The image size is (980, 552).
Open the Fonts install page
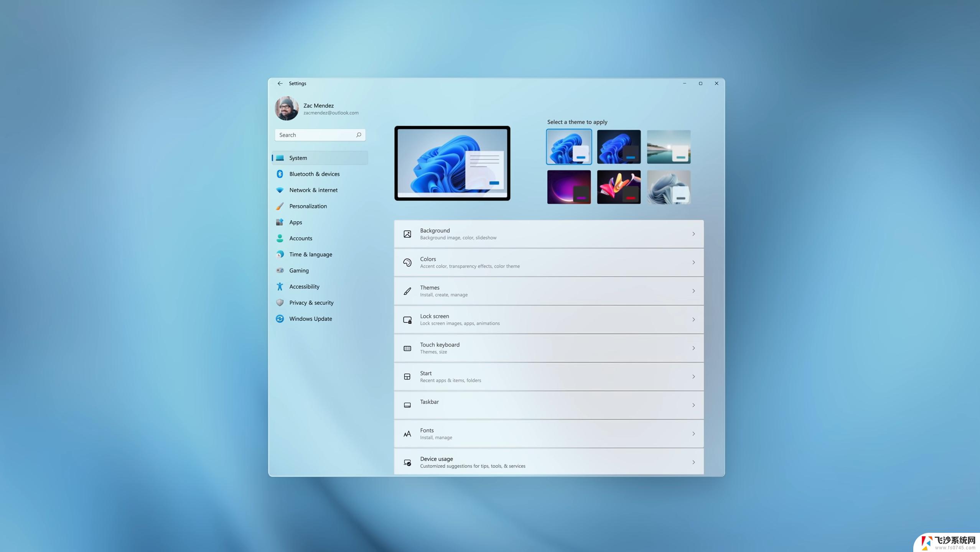(x=548, y=434)
